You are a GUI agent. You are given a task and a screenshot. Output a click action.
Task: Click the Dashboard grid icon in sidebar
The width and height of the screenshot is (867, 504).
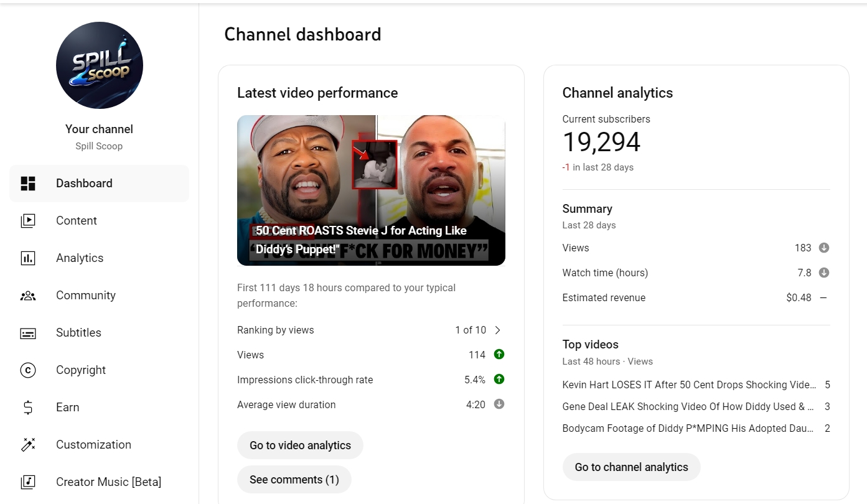(x=28, y=184)
